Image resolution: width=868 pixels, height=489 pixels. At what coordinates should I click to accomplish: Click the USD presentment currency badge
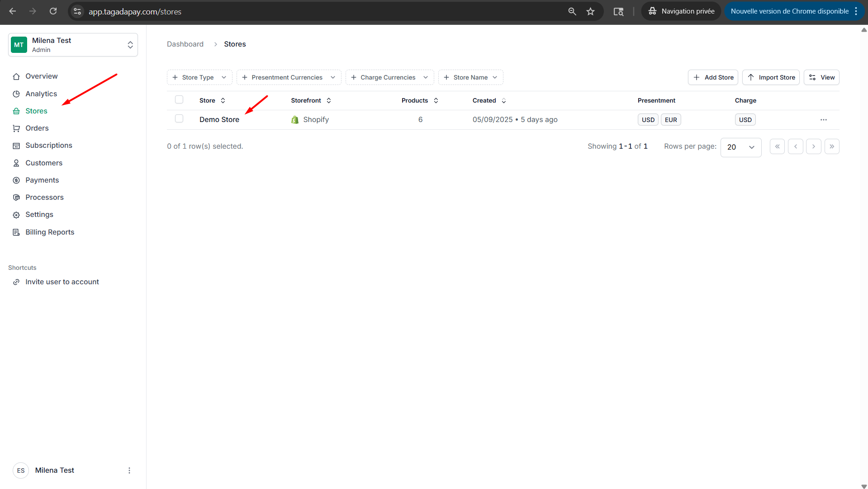648,120
